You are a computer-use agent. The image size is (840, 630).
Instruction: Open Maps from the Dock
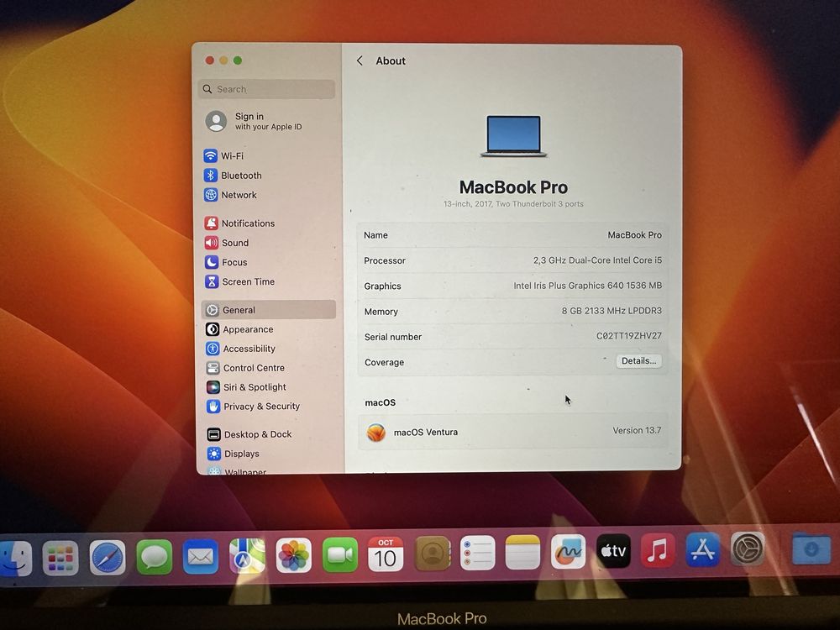tap(247, 556)
